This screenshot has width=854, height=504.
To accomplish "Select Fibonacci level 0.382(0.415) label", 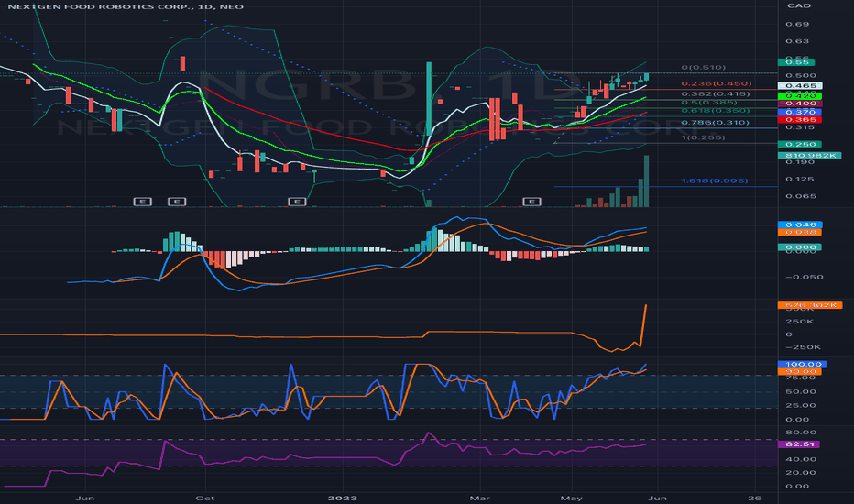I will [x=715, y=93].
